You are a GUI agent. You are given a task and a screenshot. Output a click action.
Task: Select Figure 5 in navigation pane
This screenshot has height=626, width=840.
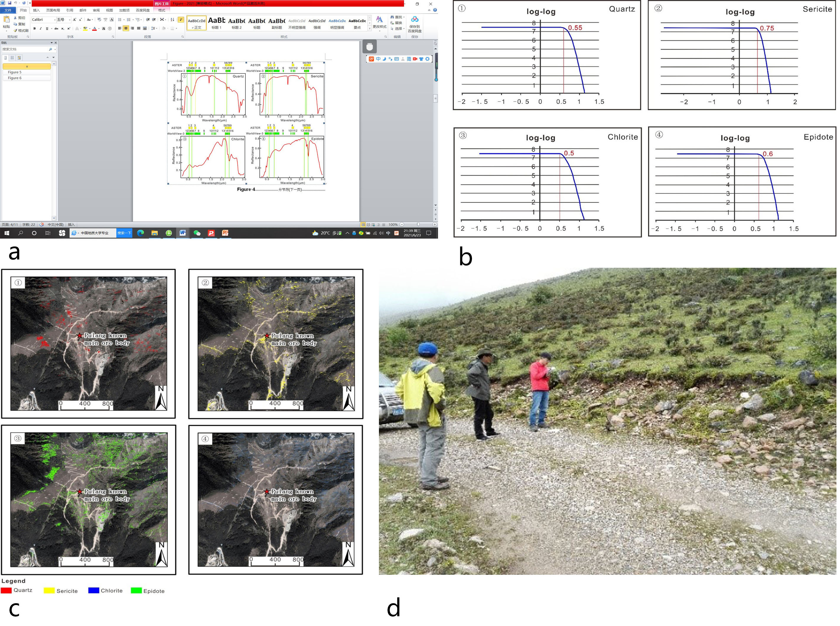click(x=15, y=72)
